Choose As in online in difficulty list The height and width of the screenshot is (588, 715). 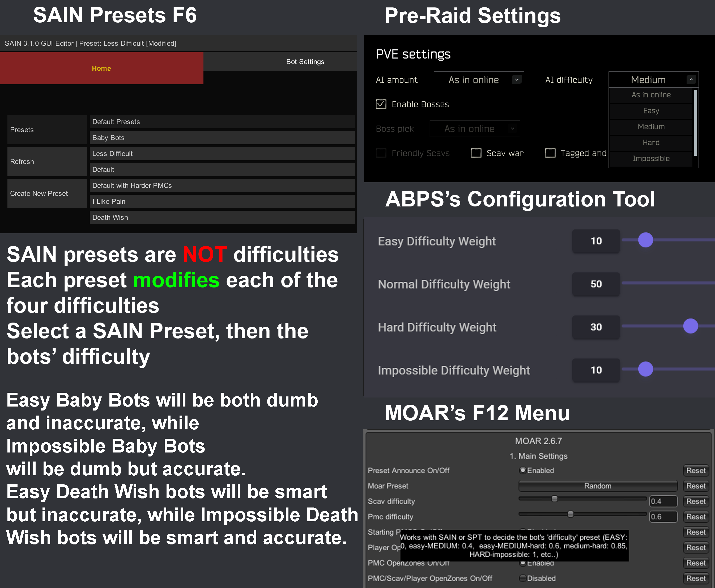tap(651, 95)
